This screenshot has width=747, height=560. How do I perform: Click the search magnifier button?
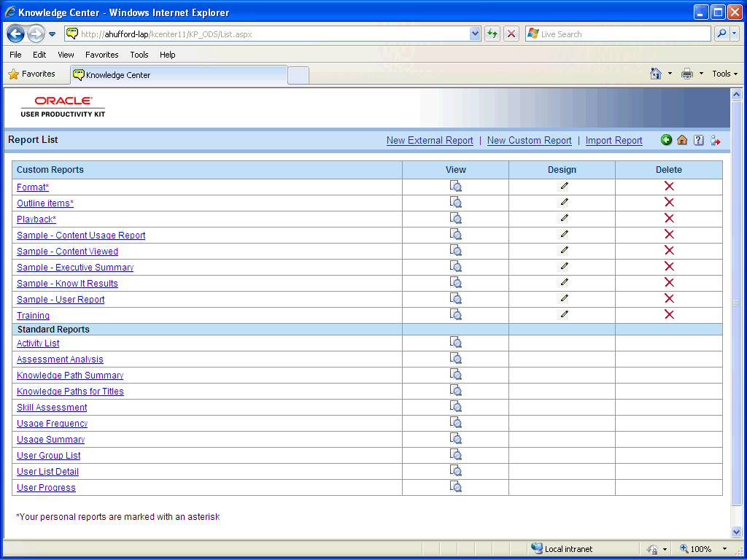(x=722, y=34)
